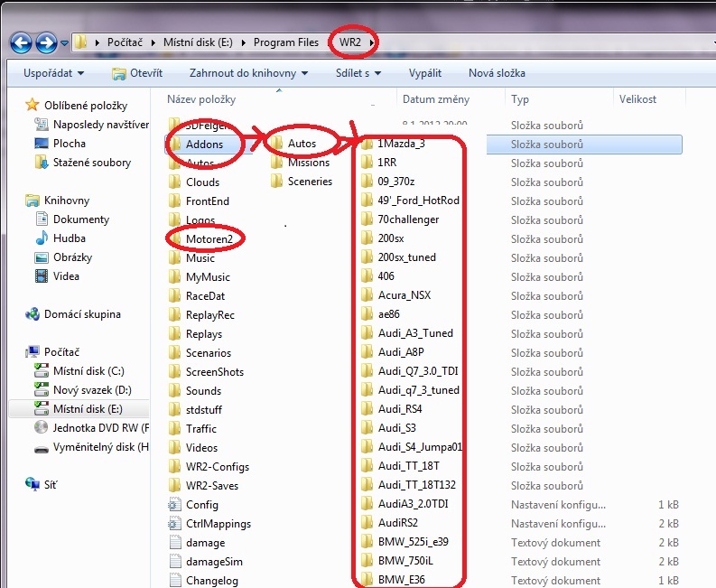Open the Plocha desktop icon in favorites
The image size is (716, 588).
(69, 143)
